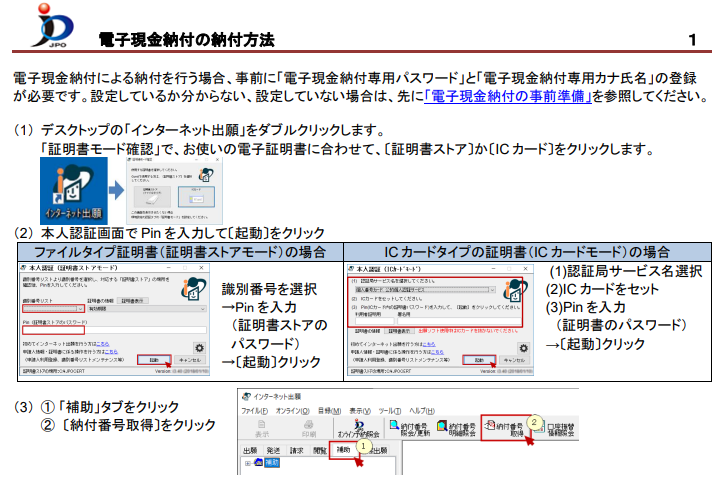Switch to 閲覧 tab
Image resolution: width=727 pixels, height=477 pixels.
point(319,451)
